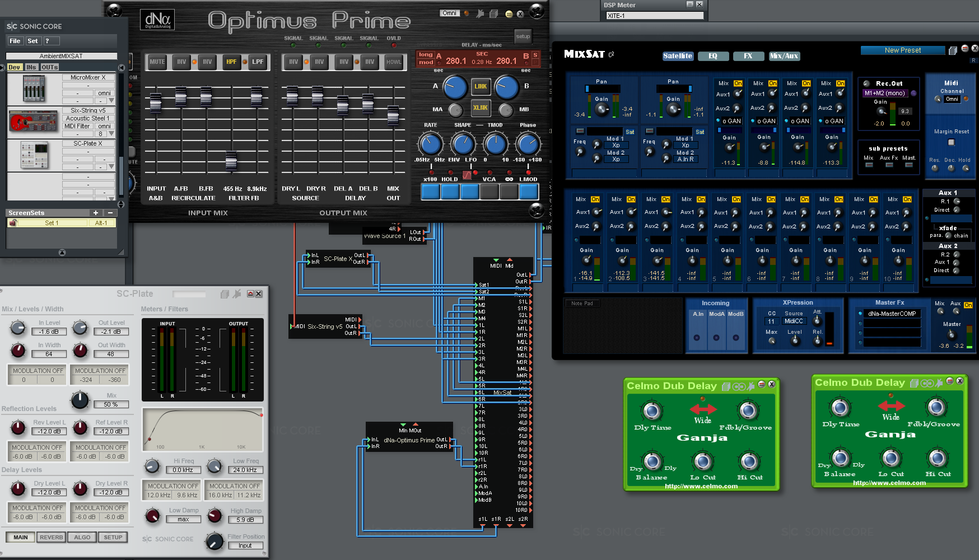Image resolution: width=979 pixels, height=560 pixels.
Task: Switch to the FX tab in MixSat
Action: [x=748, y=56]
